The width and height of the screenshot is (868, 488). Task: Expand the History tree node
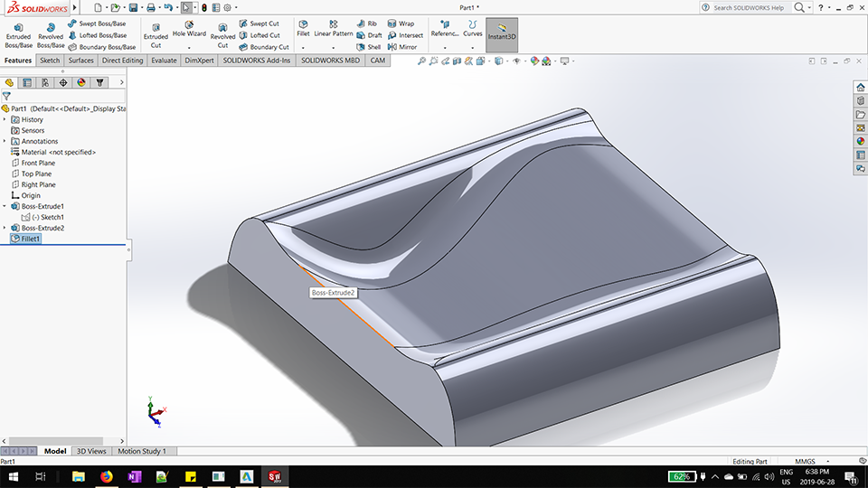(x=5, y=119)
